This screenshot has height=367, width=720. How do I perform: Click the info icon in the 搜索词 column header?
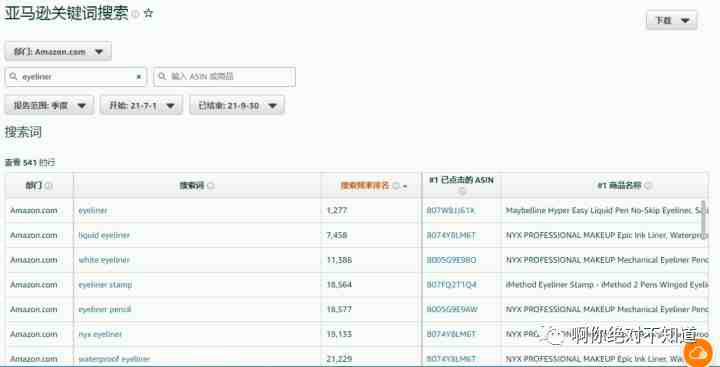click(x=210, y=186)
